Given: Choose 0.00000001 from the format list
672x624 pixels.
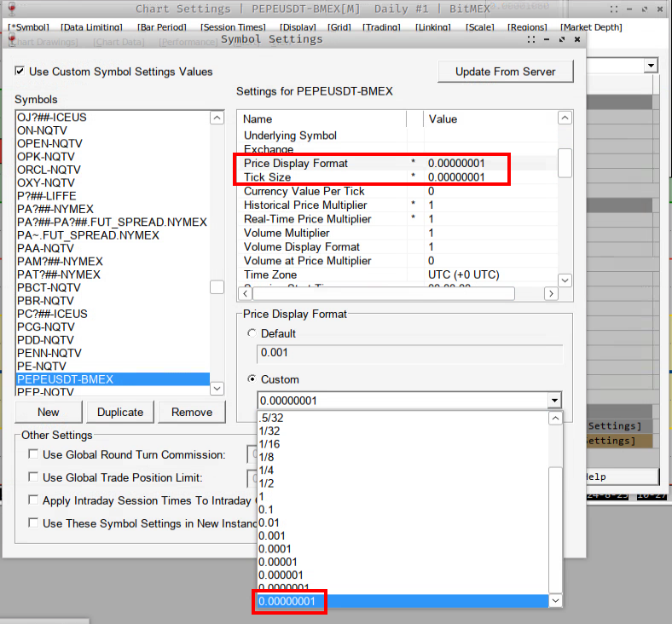Looking at the screenshot, I should 403,601.
